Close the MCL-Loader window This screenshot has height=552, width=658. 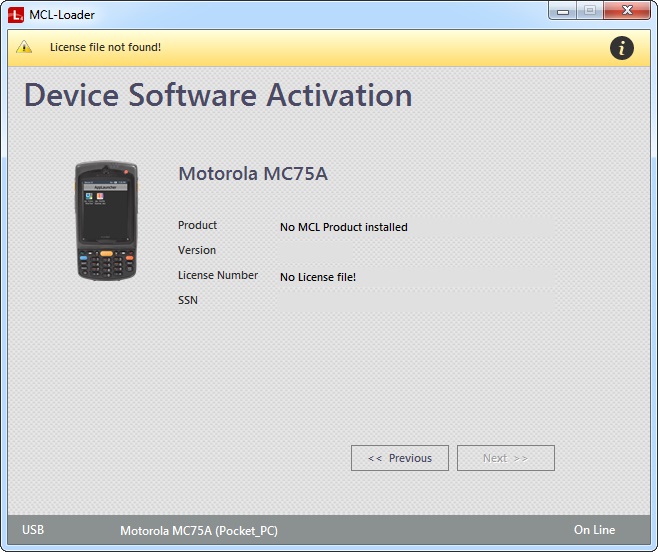(628, 11)
